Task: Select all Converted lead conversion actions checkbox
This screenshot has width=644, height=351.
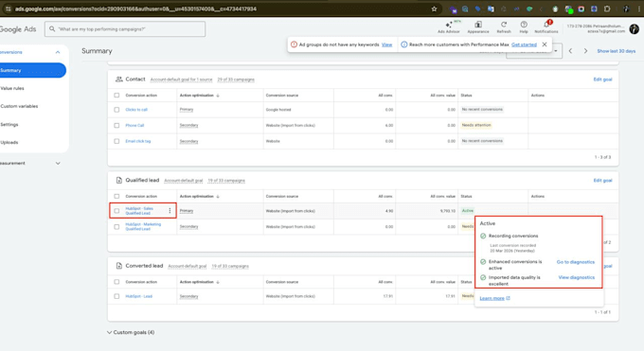Action: coord(116,282)
